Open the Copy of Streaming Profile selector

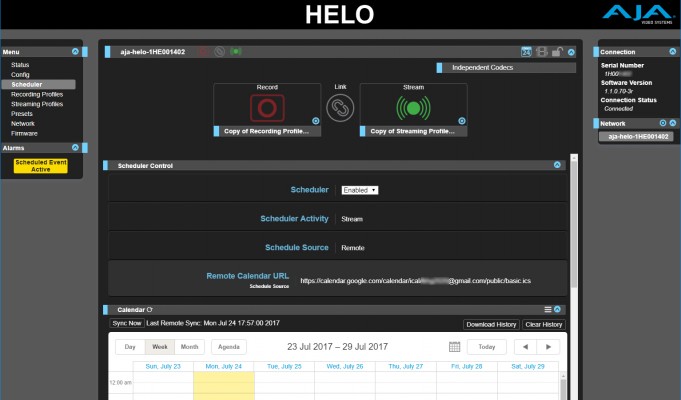tap(413, 131)
